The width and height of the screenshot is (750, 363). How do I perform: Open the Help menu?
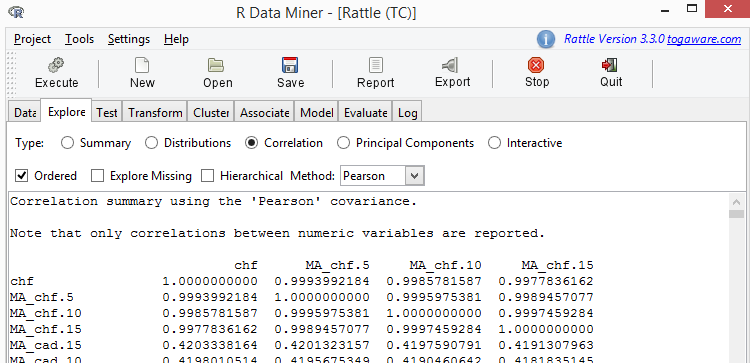[176, 39]
